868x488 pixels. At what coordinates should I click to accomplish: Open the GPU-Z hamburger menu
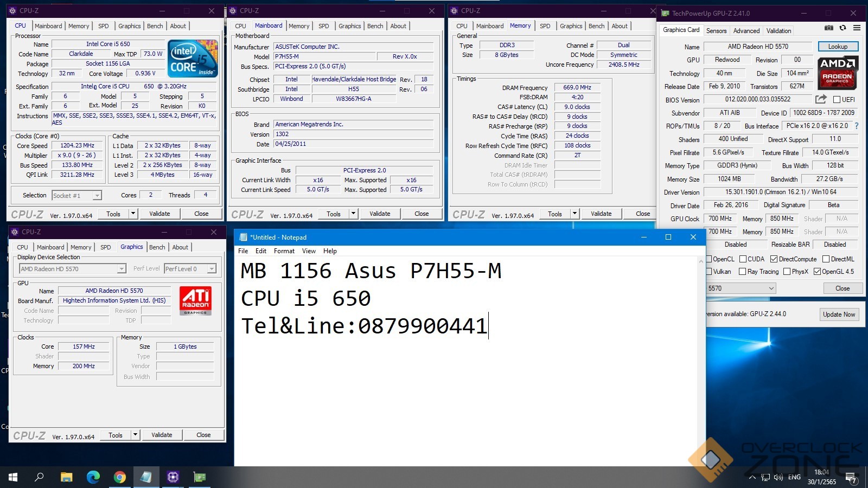tap(857, 28)
